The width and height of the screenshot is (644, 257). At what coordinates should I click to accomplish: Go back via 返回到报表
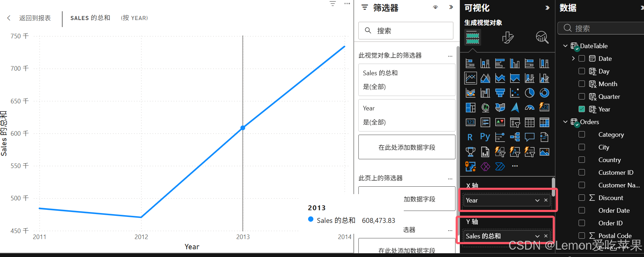tap(29, 18)
